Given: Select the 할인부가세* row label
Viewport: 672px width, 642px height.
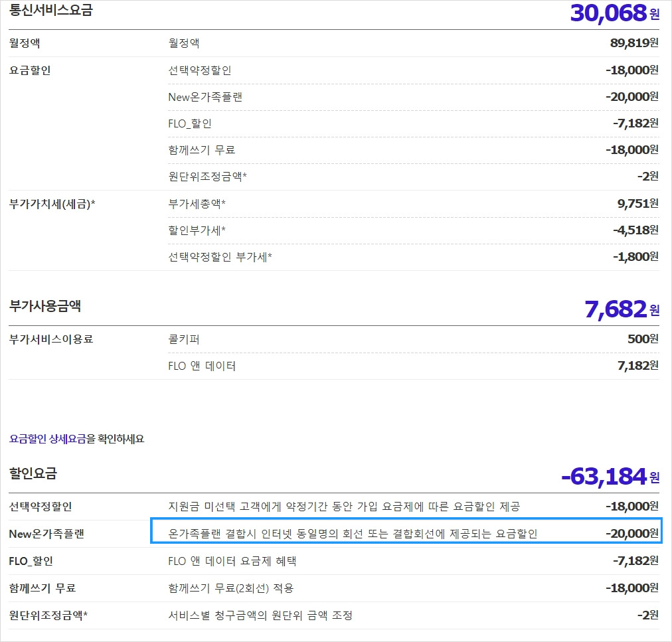Looking at the screenshot, I should tap(197, 230).
